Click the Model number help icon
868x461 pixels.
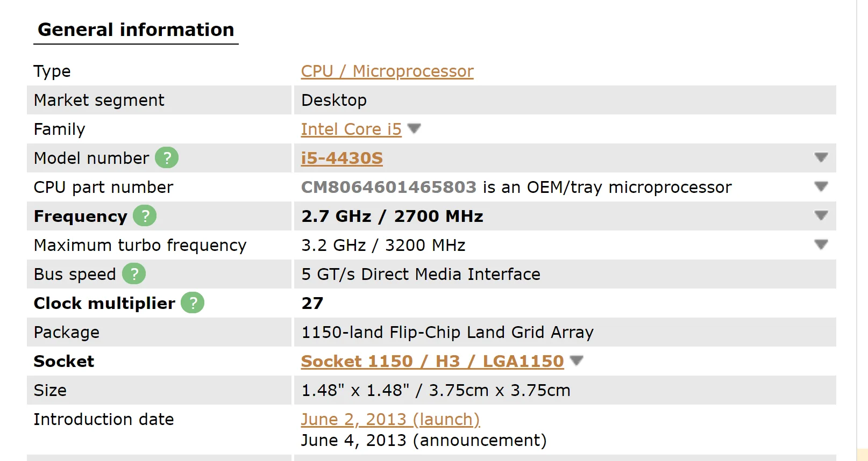tap(167, 158)
